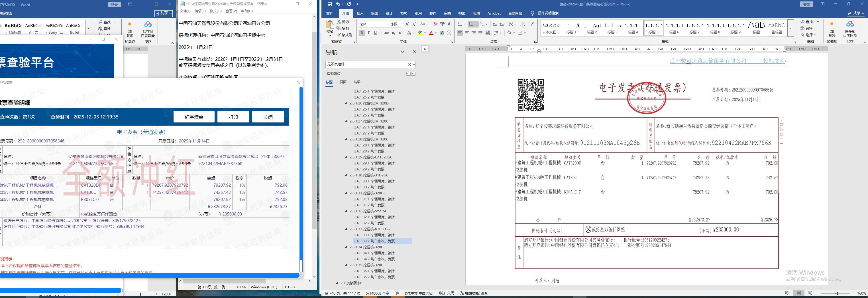868x298 pixels.
Task: Toggle Bold formatting in right Word window
Action: click(x=362, y=33)
